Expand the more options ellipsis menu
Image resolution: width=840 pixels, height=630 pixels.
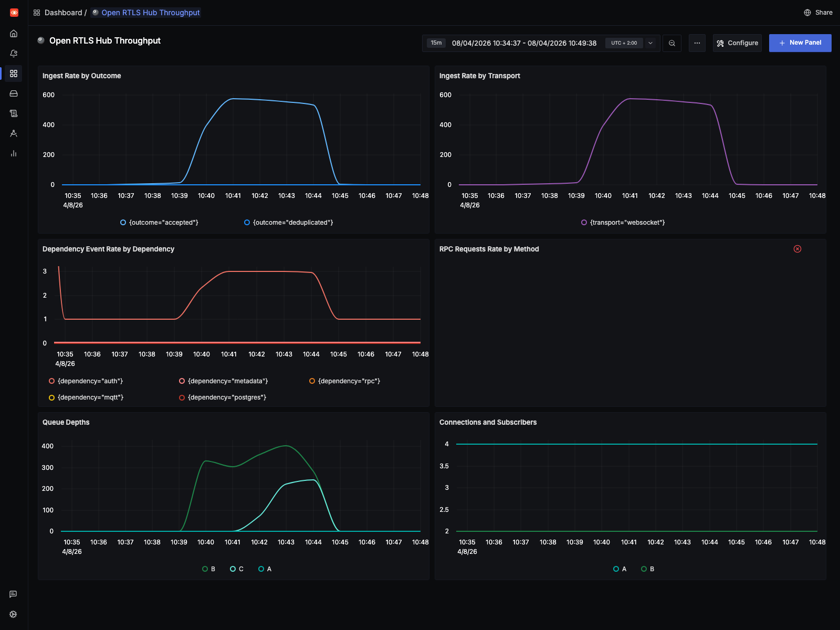pyautogui.click(x=697, y=43)
